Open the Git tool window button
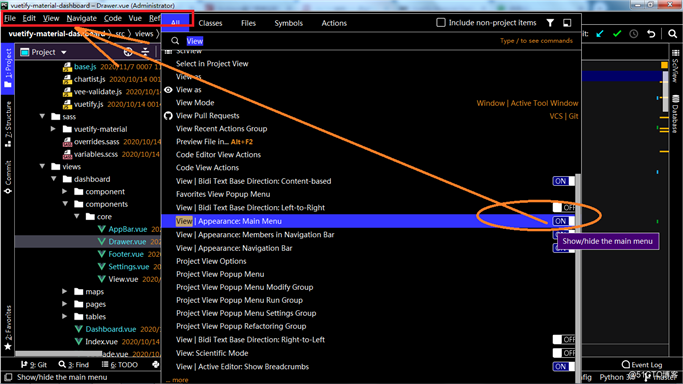This screenshot has height=384, width=683. coord(34,365)
